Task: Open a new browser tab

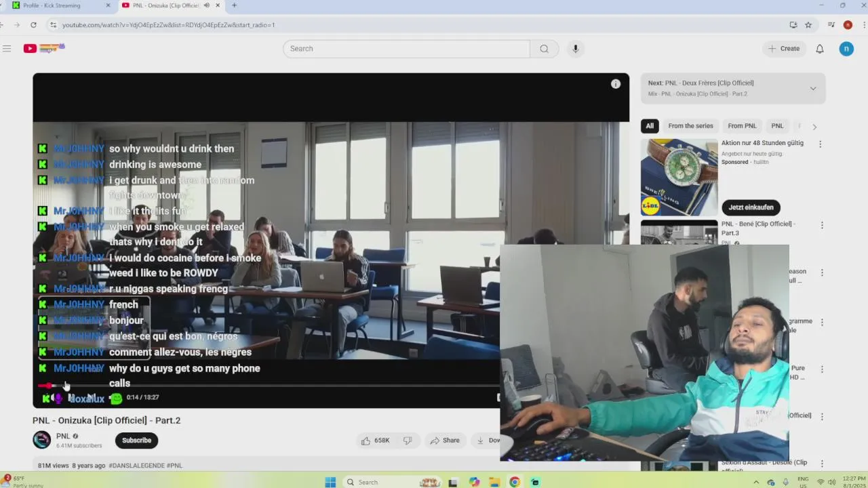Action: 234,5
